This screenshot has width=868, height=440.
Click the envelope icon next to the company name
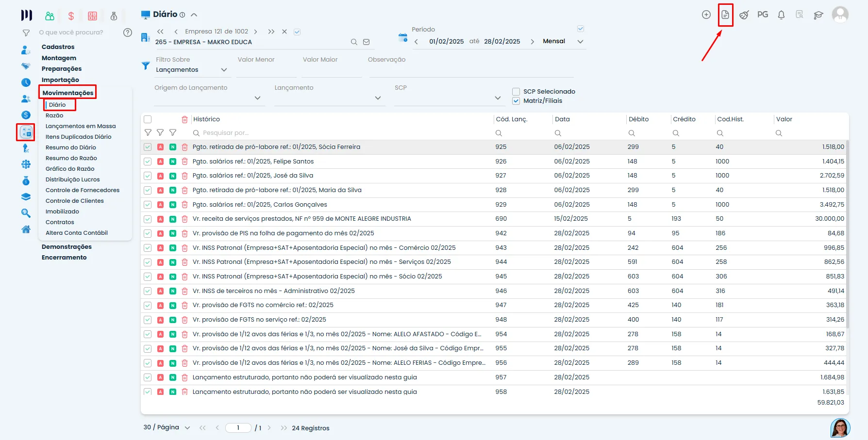pyautogui.click(x=367, y=42)
